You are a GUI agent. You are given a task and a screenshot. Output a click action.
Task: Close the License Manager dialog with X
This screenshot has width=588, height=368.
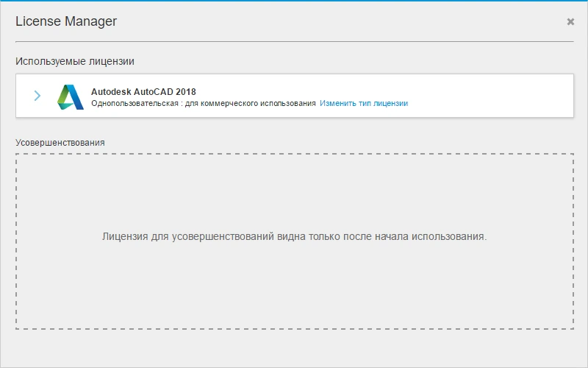[570, 22]
